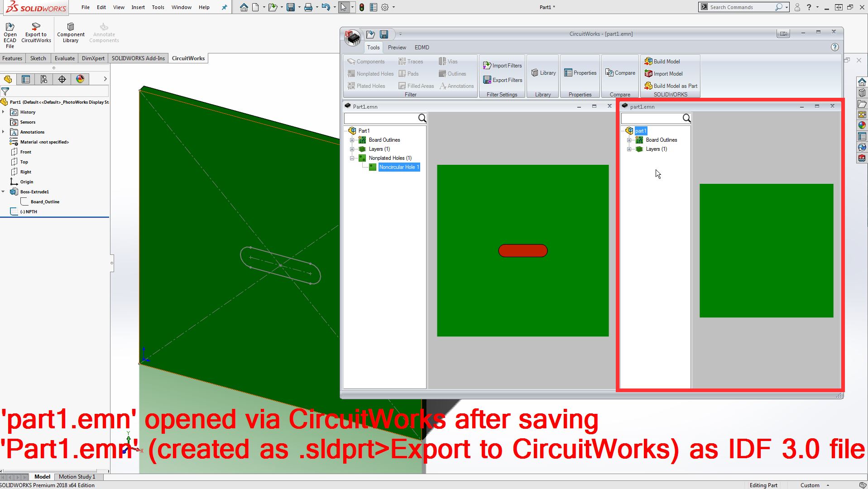868x489 pixels.
Task: Switch to Evaluate tab
Action: 65,58
